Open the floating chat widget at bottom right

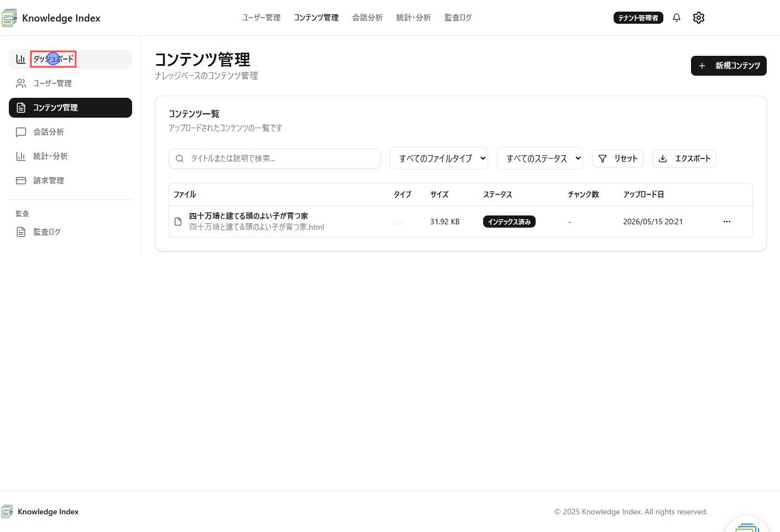pyautogui.click(x=747, y=526)
